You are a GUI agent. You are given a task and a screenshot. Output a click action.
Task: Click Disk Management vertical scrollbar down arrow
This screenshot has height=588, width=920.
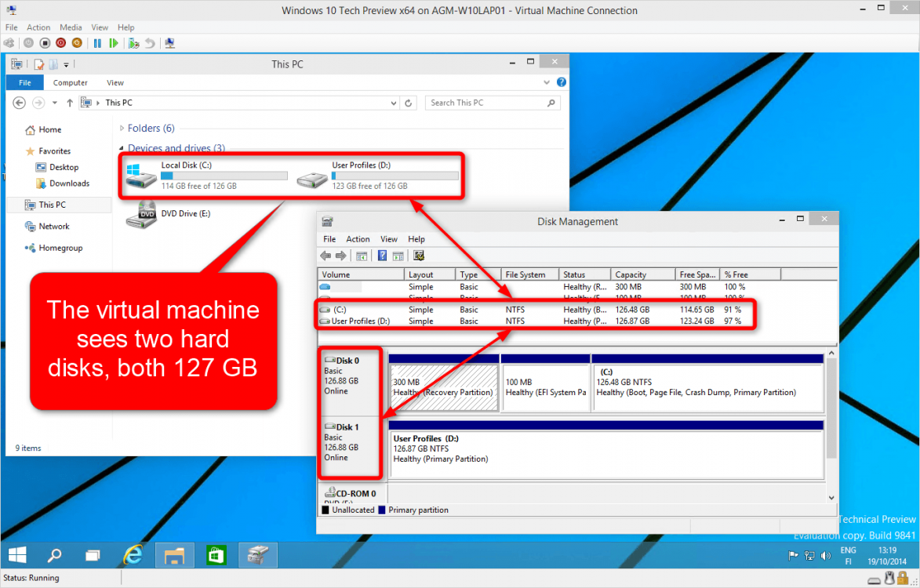pyautogui.click(x=831, y=498)
